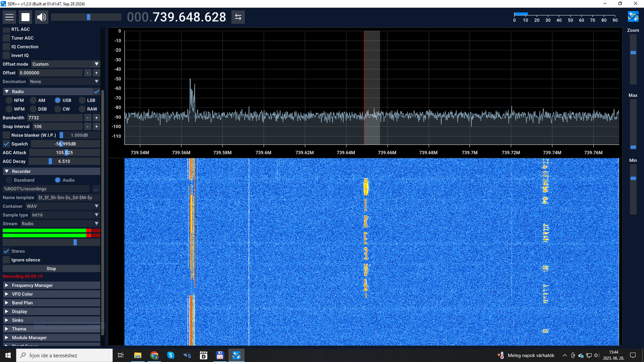Uncheck the Stereo checkbox
This screenshot has width=644, height=362.
pyautogui.click(x=7, y=251)
